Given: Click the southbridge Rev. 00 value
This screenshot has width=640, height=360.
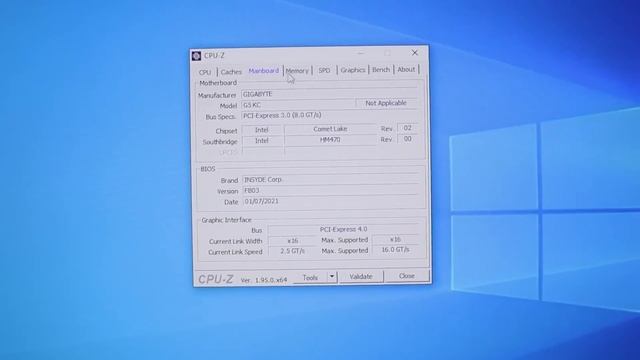Looking at the screenshot, I should (x=407, y=139).
